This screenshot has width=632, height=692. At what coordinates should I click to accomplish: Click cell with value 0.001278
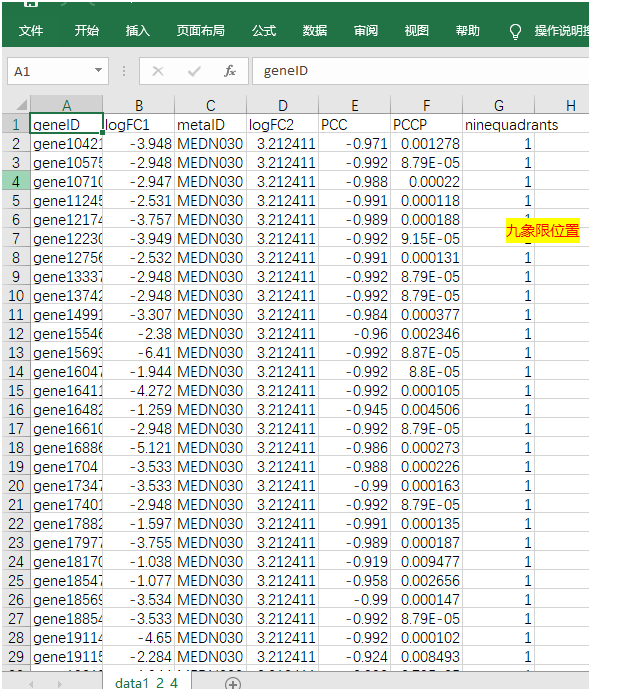click(426, 143)
